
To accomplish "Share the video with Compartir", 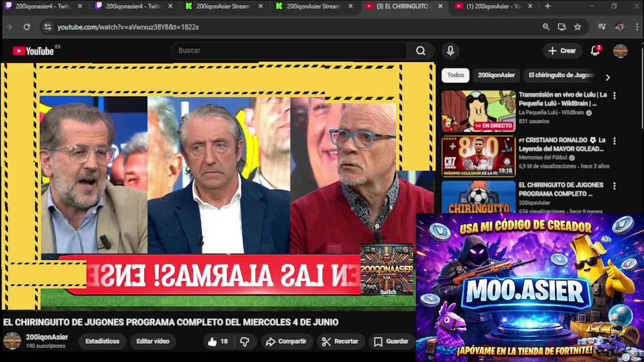I will coord(286,341).
